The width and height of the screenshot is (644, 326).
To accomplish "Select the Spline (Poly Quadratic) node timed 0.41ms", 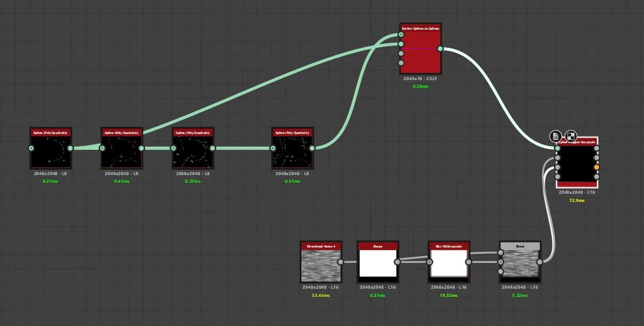I will click(121, 148).
